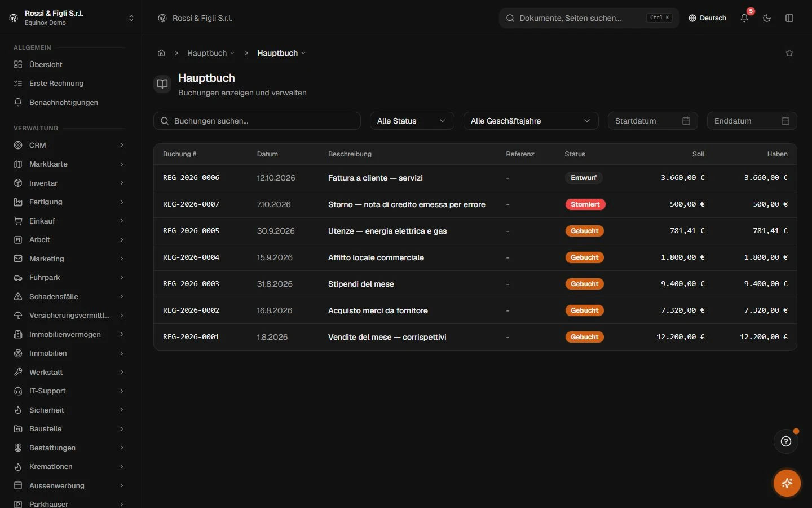Switch language via Deutsch button
The image size is (812, 508).
click(x=707, y=18)
